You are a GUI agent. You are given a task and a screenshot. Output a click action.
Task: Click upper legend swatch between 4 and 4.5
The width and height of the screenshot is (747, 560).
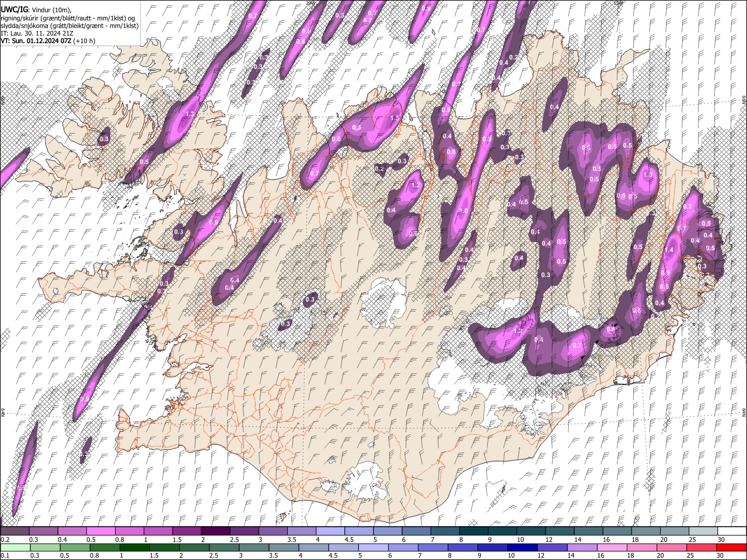click(330, 531)
